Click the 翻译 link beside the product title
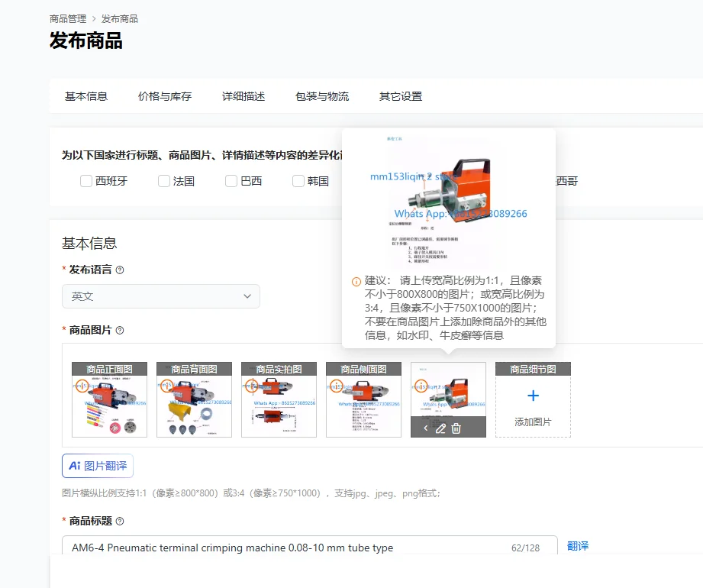The width and height of the screenshot is (703, 588). (x=578, y=546)
